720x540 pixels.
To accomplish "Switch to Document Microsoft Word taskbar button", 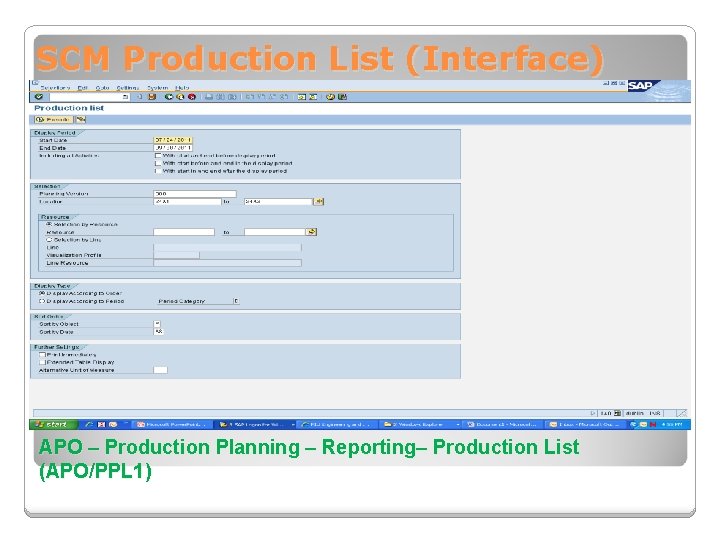I will point(503,425).
